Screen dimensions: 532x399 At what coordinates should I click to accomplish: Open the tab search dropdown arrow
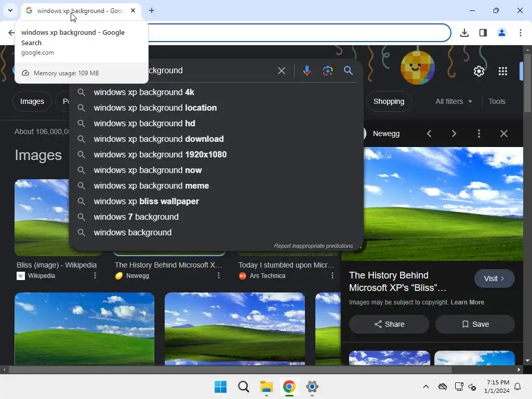(x=10, y=10)
